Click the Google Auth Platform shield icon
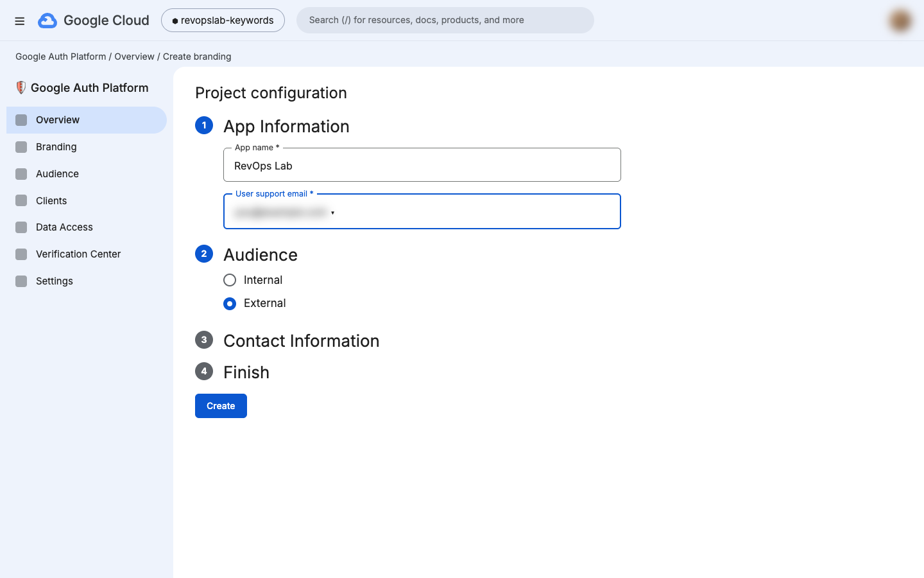Viewport: 924px width, 578px height. [21, 88]
